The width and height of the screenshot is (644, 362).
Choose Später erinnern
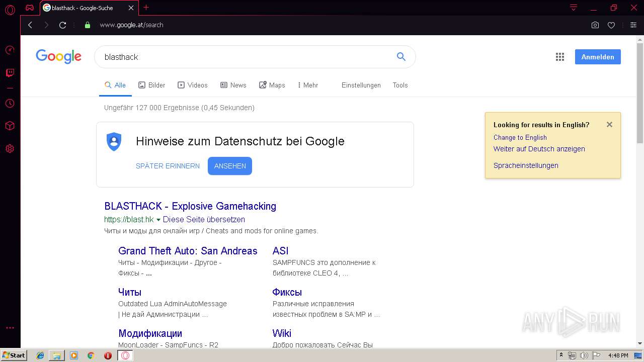pos(168,166)
